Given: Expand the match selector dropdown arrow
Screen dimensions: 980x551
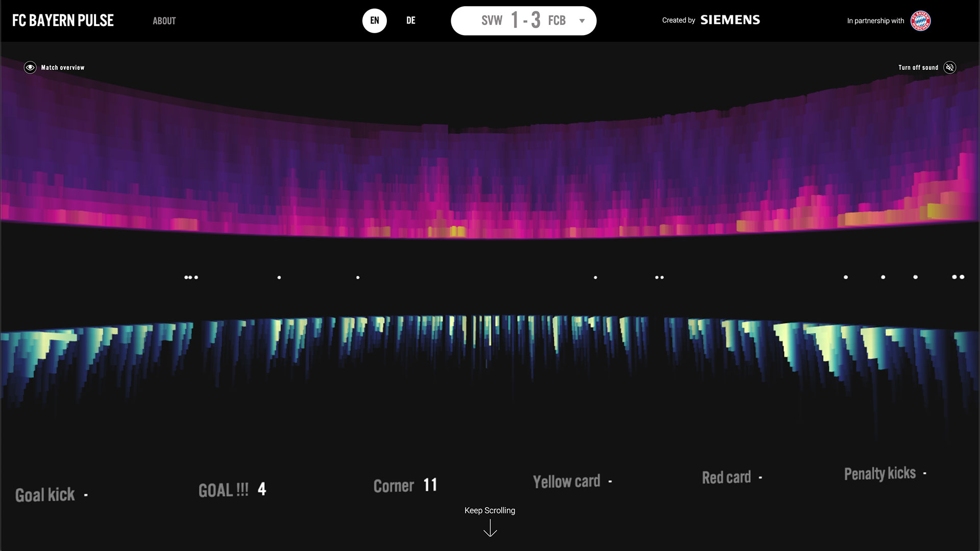Looking at the screenshot, I should pos(582,21).
